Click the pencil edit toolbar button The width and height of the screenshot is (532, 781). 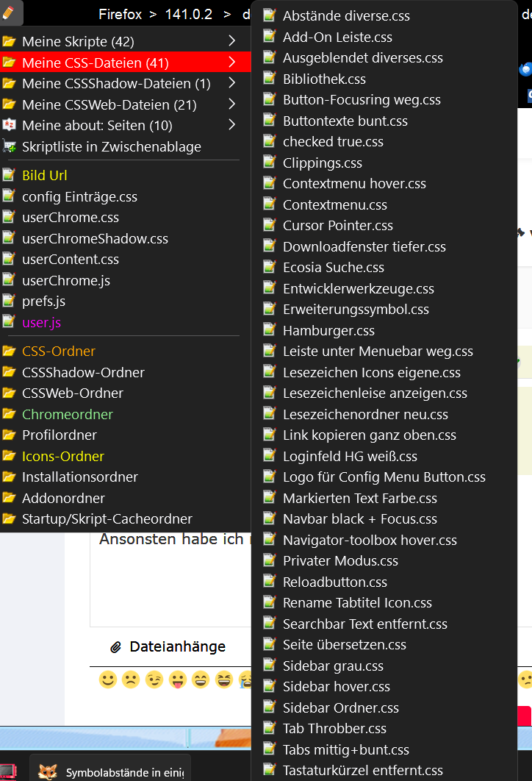[x=9, y=13]
